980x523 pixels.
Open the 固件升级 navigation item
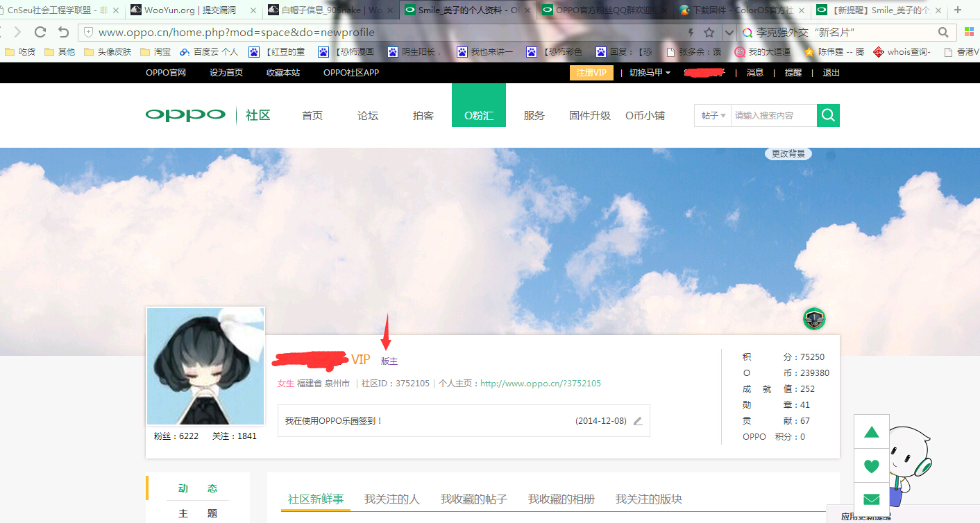pos(590,116)
